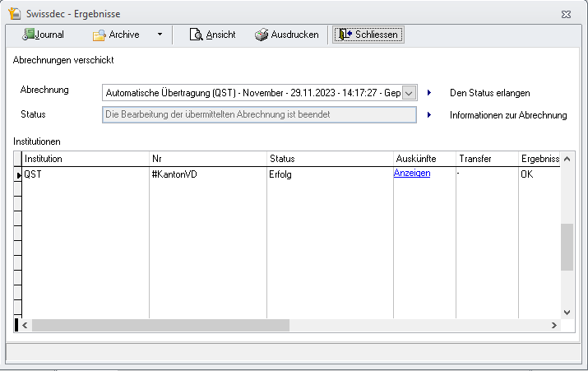
Task: Click the horizontal scrollbar right arrow
Action: tap(554, 326)
